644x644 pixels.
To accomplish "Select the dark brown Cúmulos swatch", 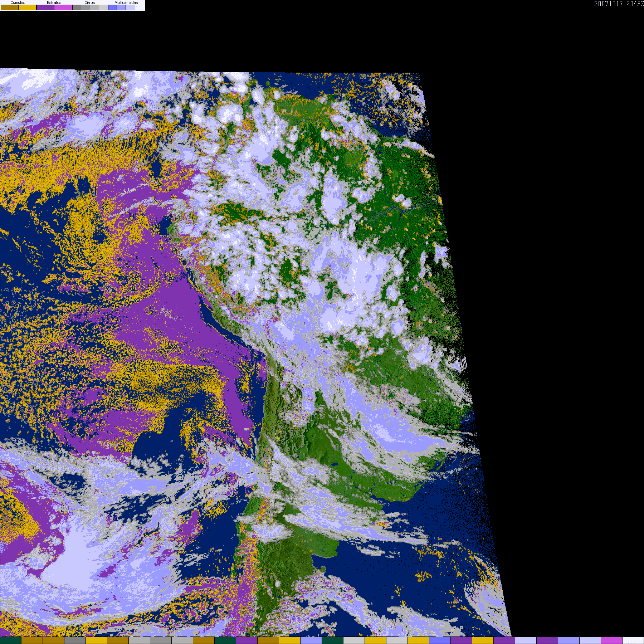I will click(x=10, y=7).
